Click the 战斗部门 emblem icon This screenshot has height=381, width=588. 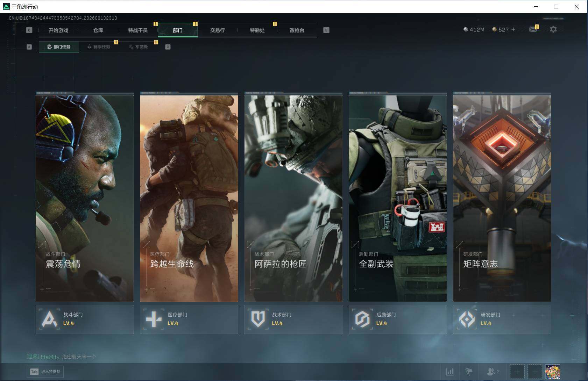pos(49,319)
